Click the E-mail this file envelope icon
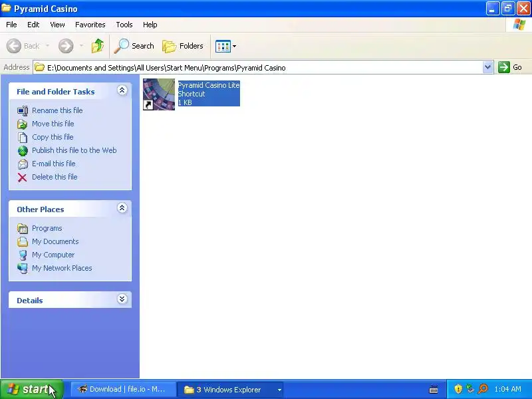The image size is (532, 399). (23, 164)
